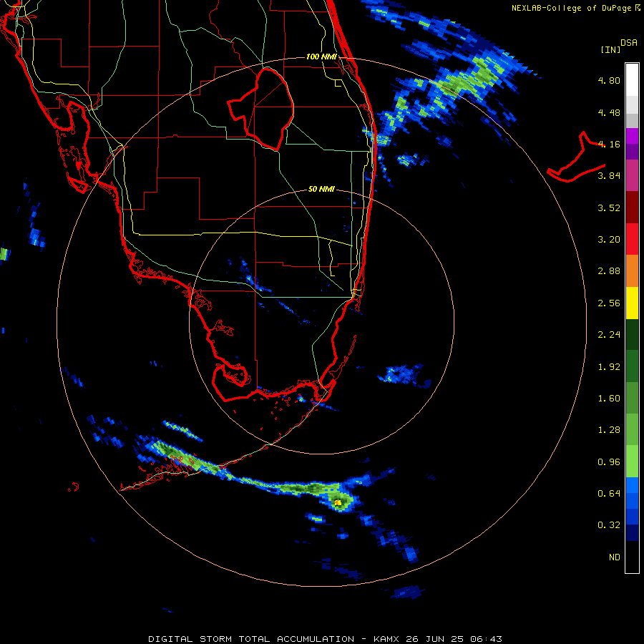Image resolution: width=644 pixels, height=644 pixels.
Task: Click the 4.80 legend value
Action: pos(609,80)
